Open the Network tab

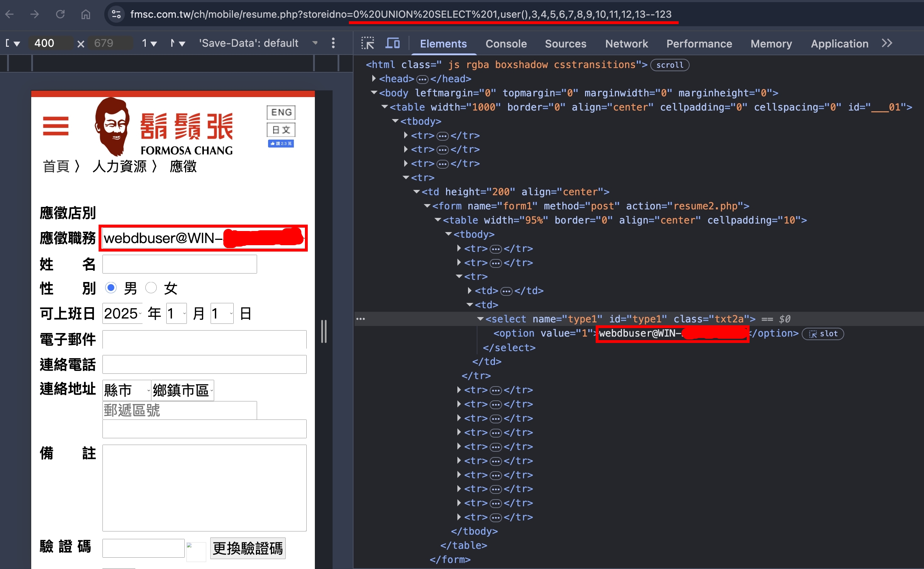(x=626, y=44)
